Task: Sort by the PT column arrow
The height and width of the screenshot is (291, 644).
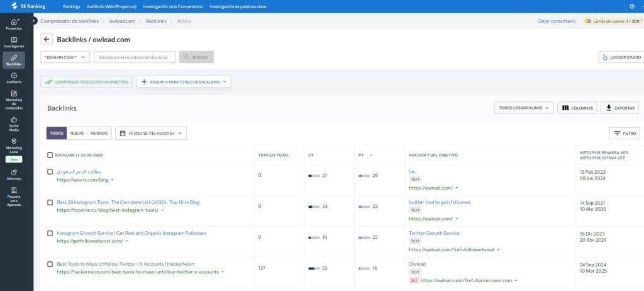Action: point(371,155)
